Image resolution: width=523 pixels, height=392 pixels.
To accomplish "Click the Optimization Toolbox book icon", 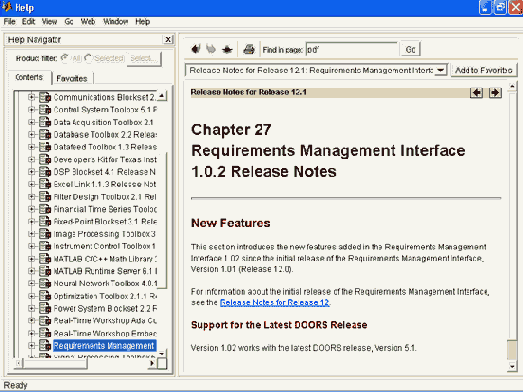I will tap(45, 296).
